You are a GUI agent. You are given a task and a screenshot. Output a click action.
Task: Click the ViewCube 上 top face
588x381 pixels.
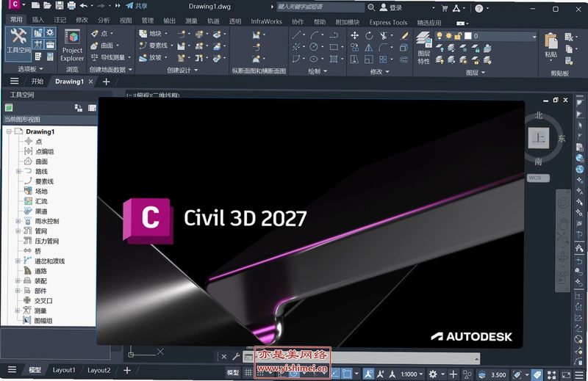539,138
